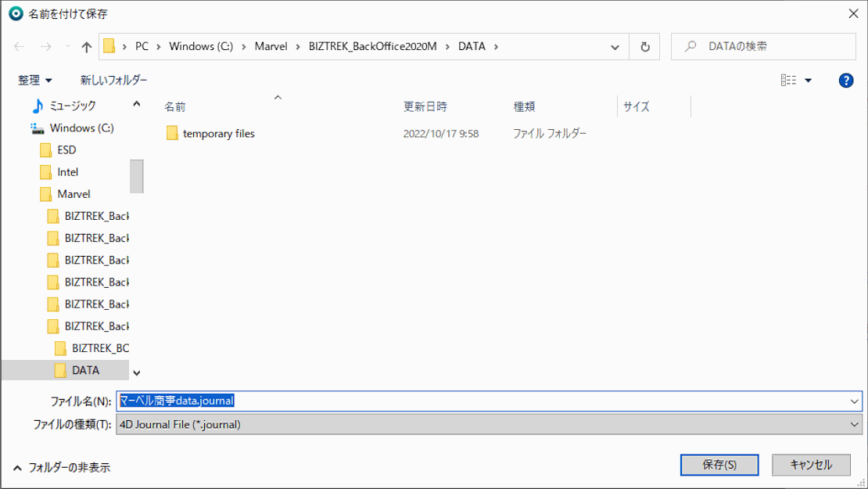
Task: Expand the view options dropdown arrow
Action: click(809, 81)
